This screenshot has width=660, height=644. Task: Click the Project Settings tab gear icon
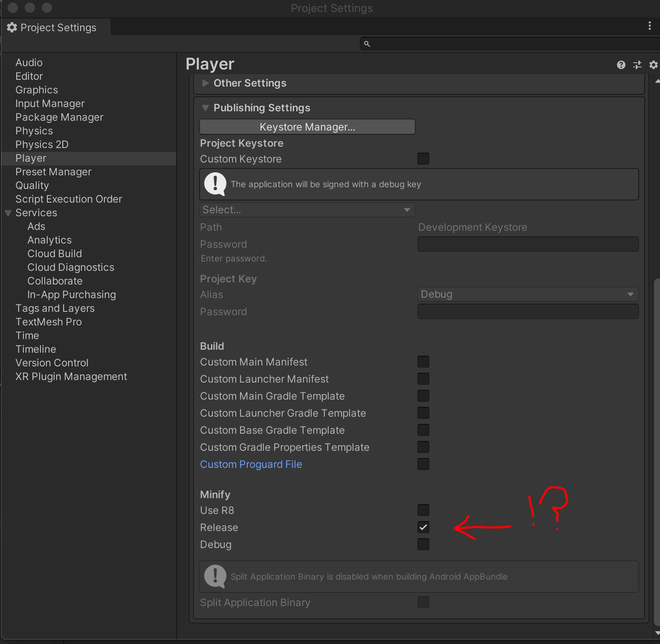point(12,28)
